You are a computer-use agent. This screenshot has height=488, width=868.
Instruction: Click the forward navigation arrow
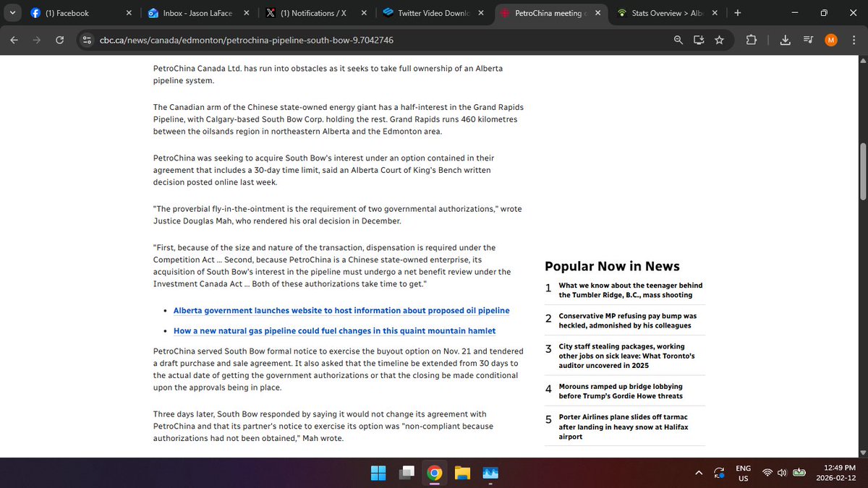tap(37, 40)
